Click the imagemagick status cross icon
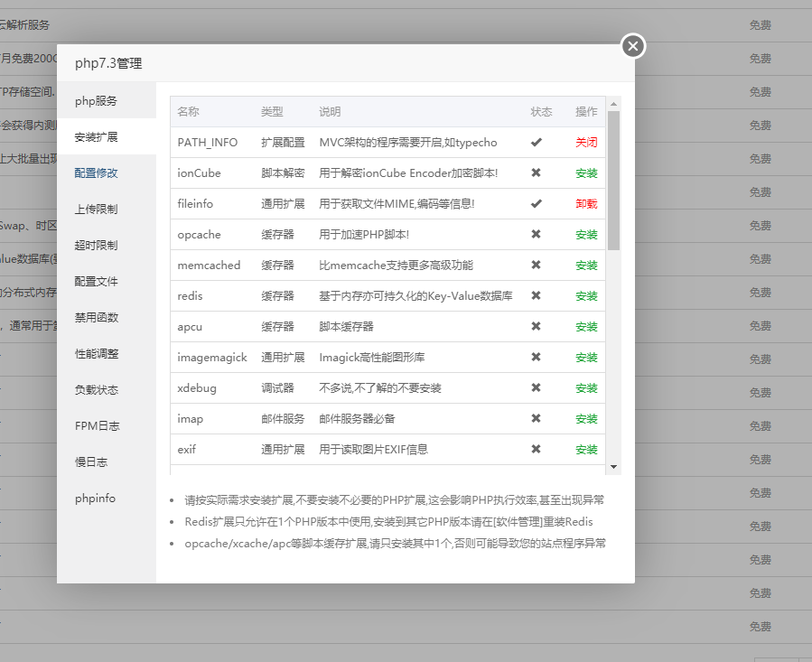 click(x=536, y=357)
